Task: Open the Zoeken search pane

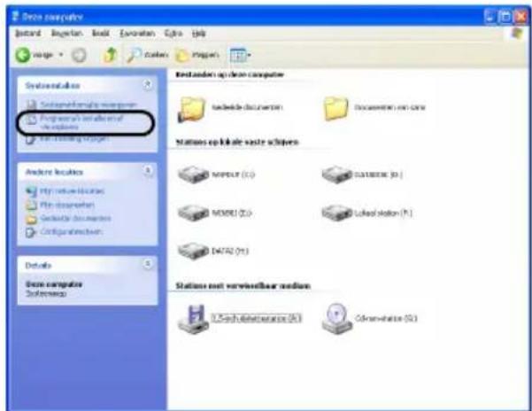Action: pyautogui.click(x=147, y=55)
